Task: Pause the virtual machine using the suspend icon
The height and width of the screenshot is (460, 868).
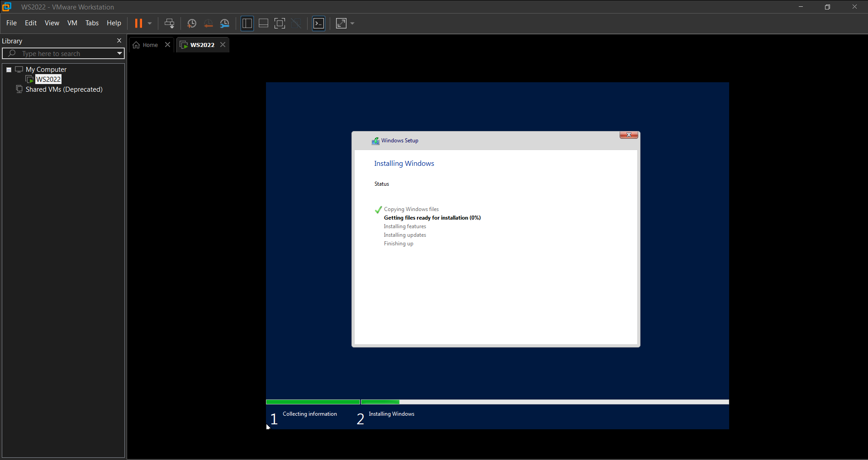Action: click(138, 23)
